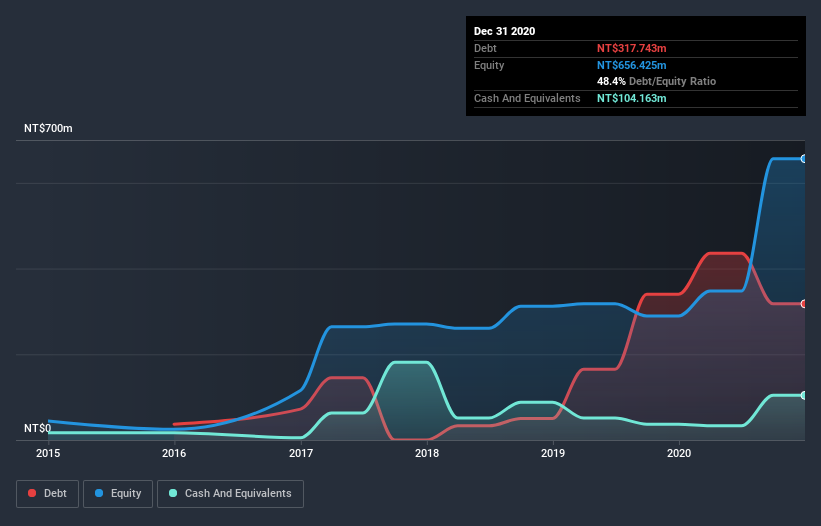This screenshot has height=526, width=821.
Task: Click the Debt row label in tooltip
Action: point(485,48)
